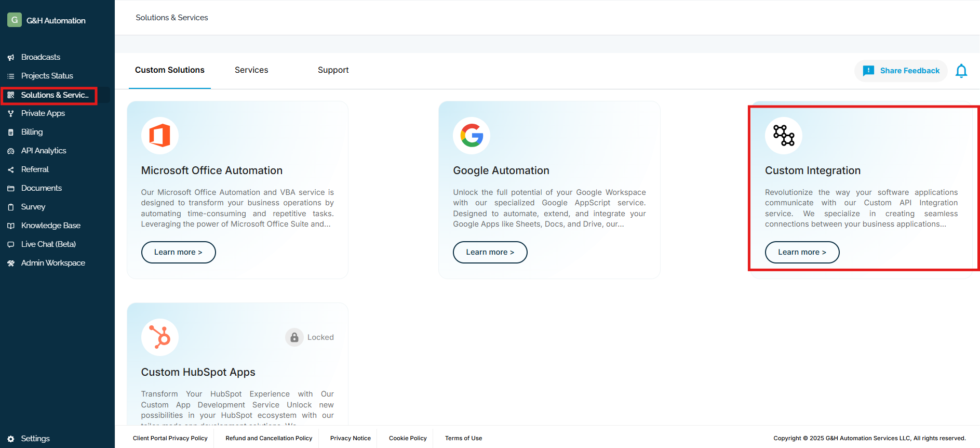Open Broadcasts from the sidebar
The width and height of the screenshot is (980, 448).
[x=41, y=57]
